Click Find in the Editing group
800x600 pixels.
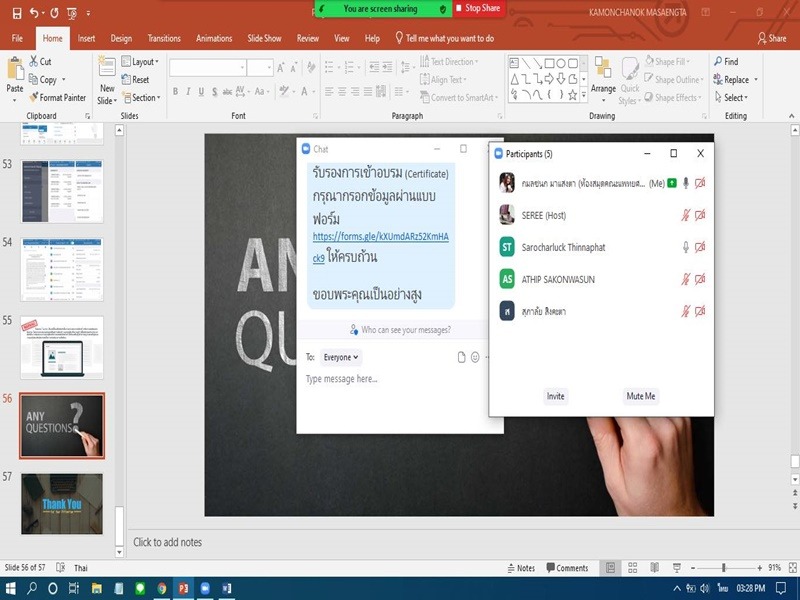point(725,62)
